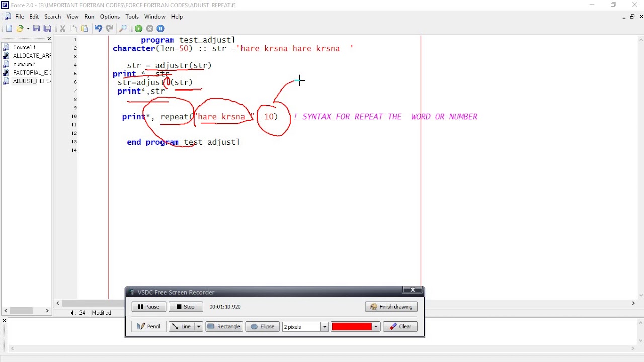This screenshot has width=644, height=362.
Task: Click side panel scroll left arrow
Action: pyautogui.click(x=5, y=311)
